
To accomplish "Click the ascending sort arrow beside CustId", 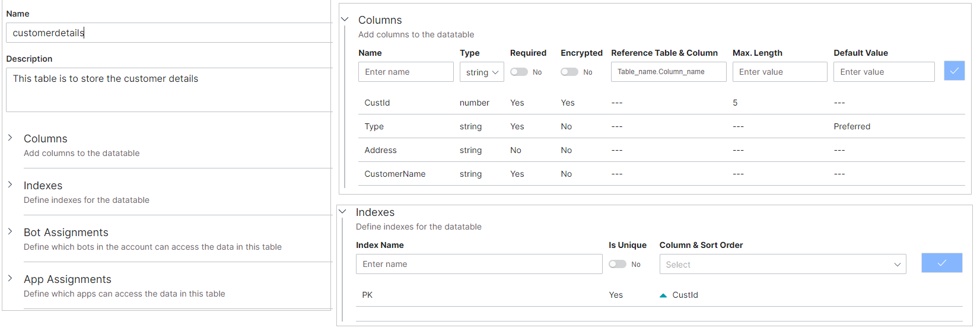I will tap(663, 295).
